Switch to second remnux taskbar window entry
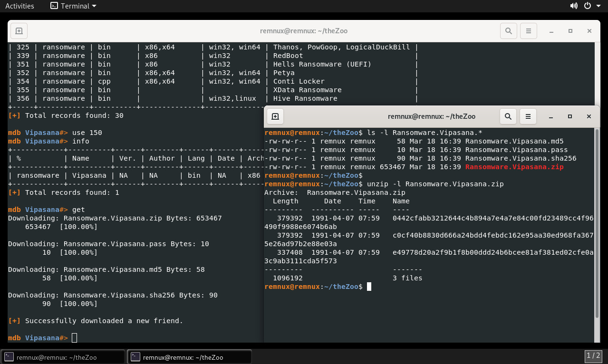Image resolution: width=608 pixels, height=364 pixels. point(189,357)
